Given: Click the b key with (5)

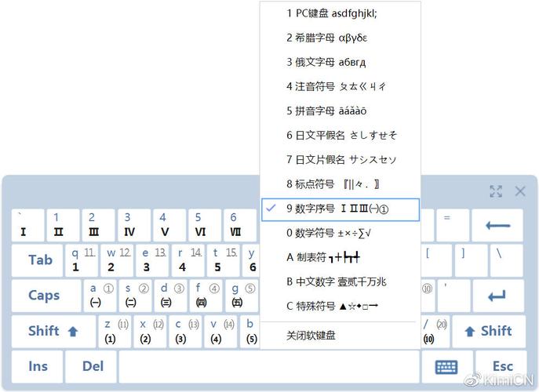Looking at the screenshot, I should tap(250, 332).
